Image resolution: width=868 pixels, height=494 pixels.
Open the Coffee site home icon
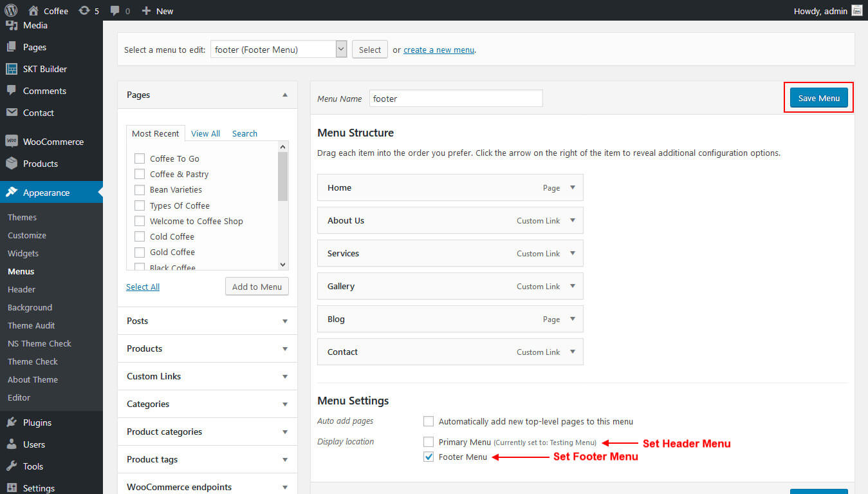pyautogui.click(x=33, y=10)
